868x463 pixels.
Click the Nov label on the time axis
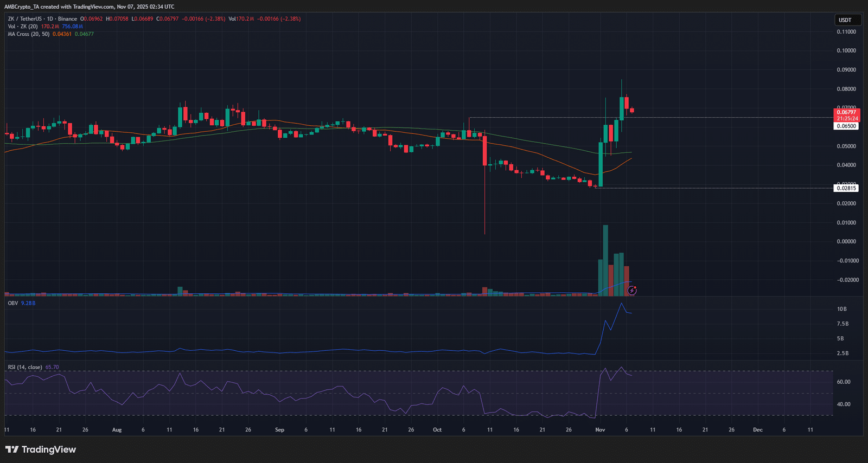600,430
